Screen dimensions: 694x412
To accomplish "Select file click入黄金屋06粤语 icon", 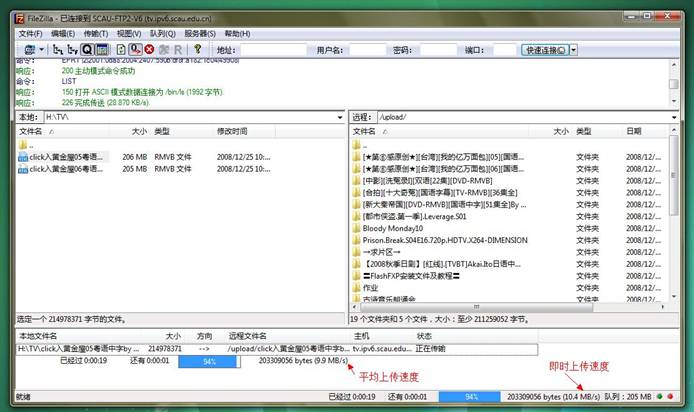I will 23,169.
